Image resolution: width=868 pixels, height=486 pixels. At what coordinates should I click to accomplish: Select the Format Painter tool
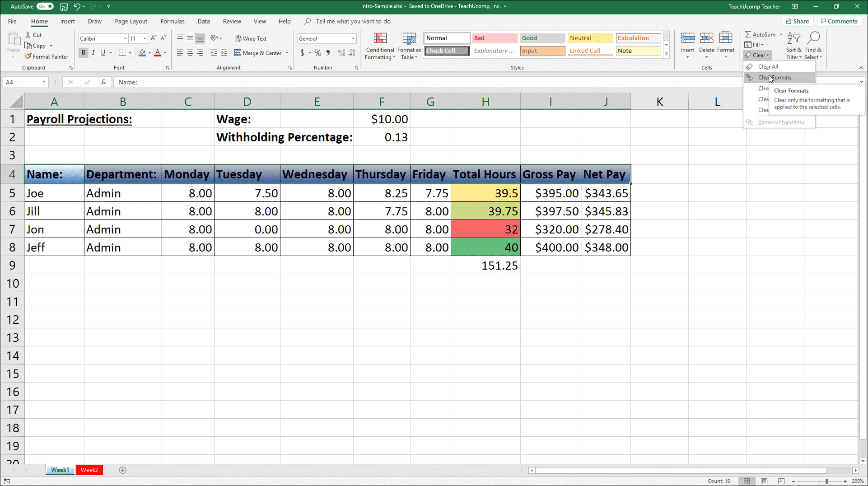[47, 56]
